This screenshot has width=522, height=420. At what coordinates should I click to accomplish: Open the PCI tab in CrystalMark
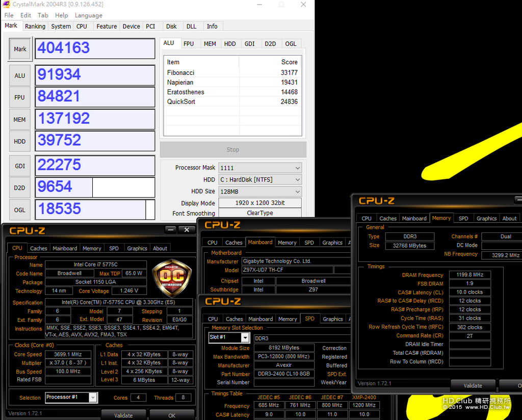click(150, 27)
